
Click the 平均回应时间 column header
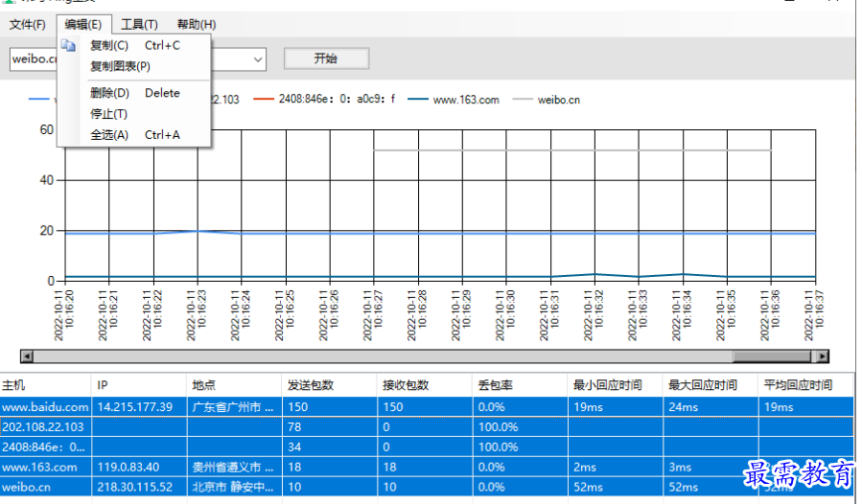(x=805, y=385)
